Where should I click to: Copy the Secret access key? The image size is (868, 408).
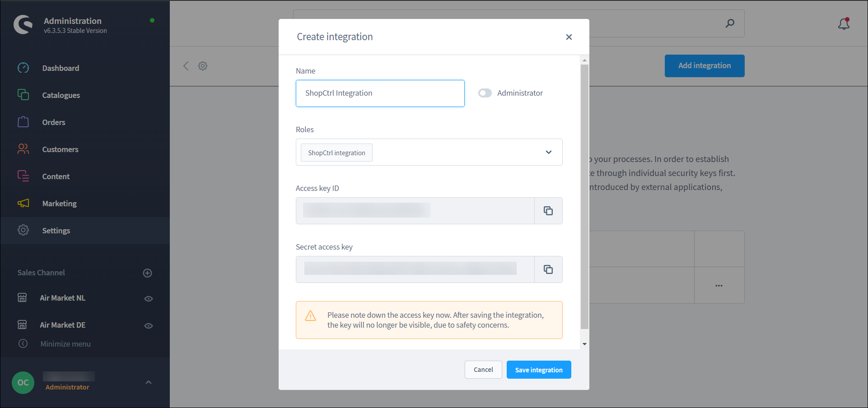click(x=548, y=269)
